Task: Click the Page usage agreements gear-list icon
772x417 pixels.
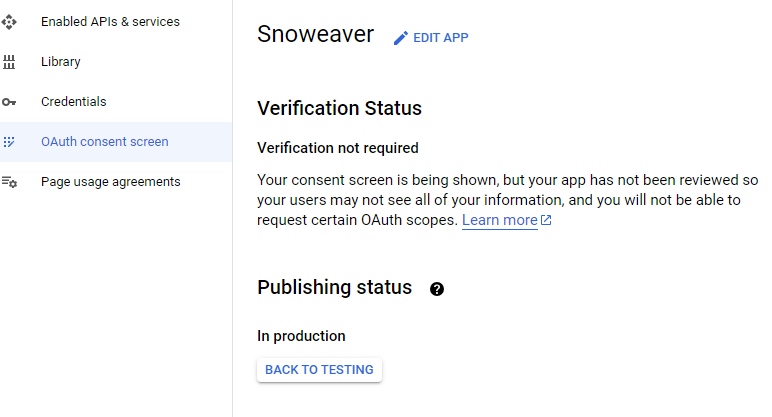Action: [9, 182]
